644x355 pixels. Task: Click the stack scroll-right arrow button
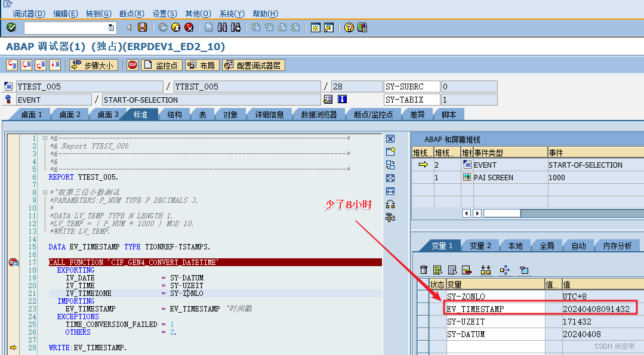[x=477, y=213]
